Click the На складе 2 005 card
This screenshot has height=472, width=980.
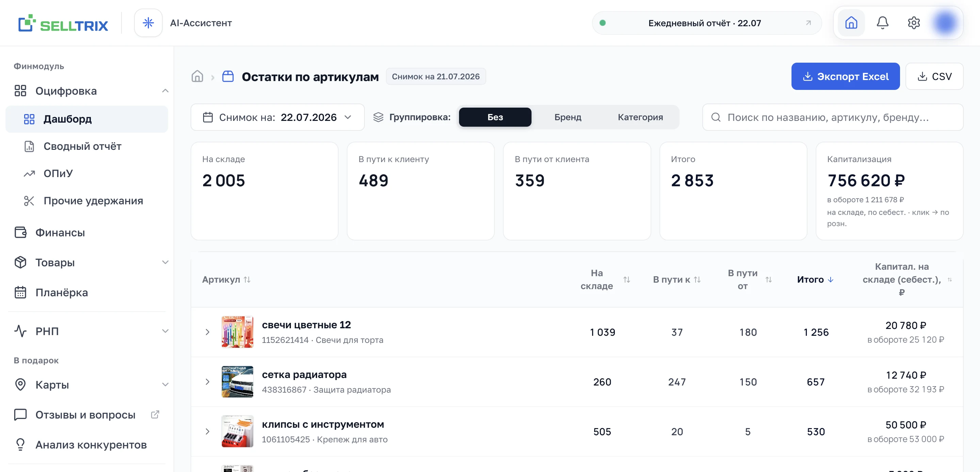pos(264,191)
